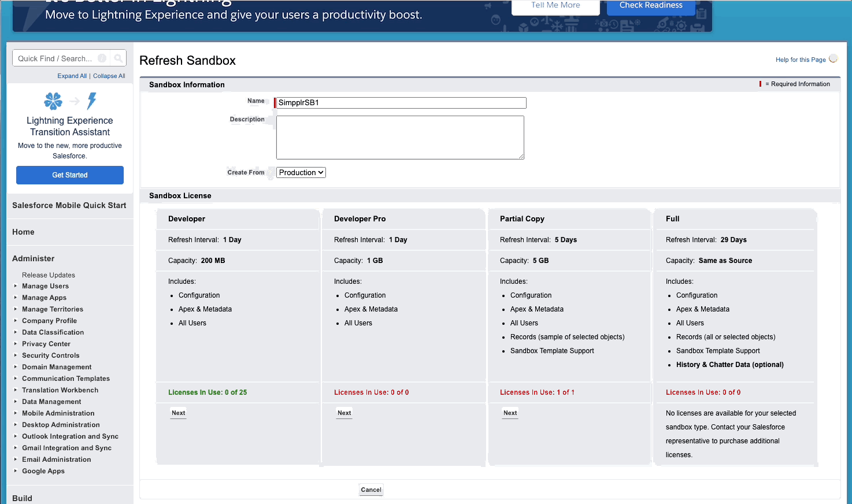The image size is (852, 504).
Task: Open the Release Updates menu item
Action: tap(49, 275)
